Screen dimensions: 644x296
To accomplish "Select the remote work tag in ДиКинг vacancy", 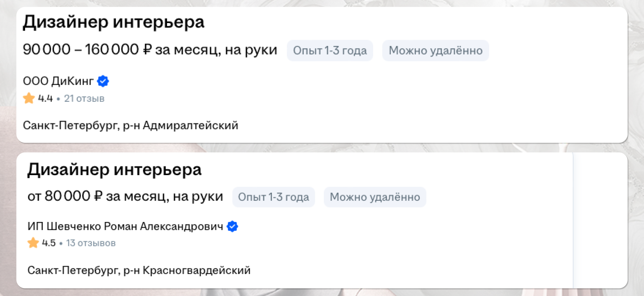I will (x=435, y=51).
